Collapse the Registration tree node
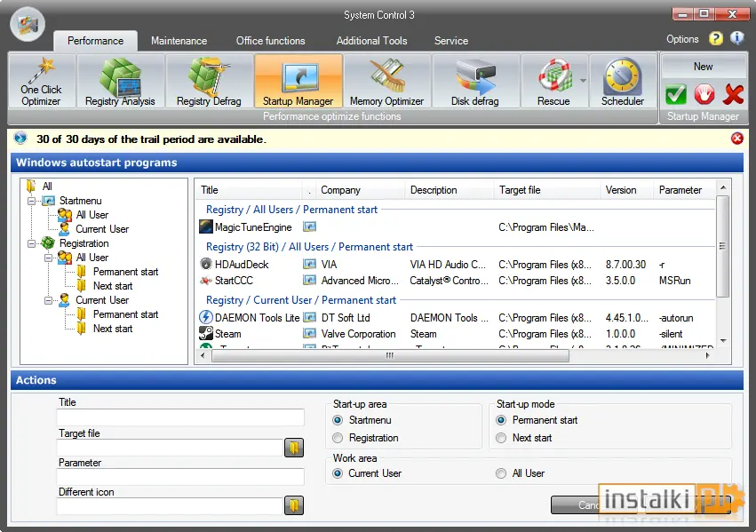Screen dimensions: 756x532 (32, 244)
